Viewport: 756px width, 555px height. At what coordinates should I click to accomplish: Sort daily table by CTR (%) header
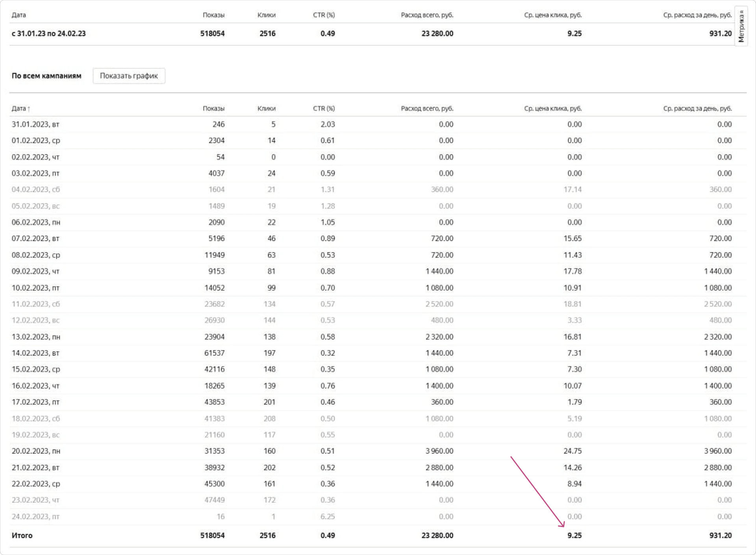point(324,108)
